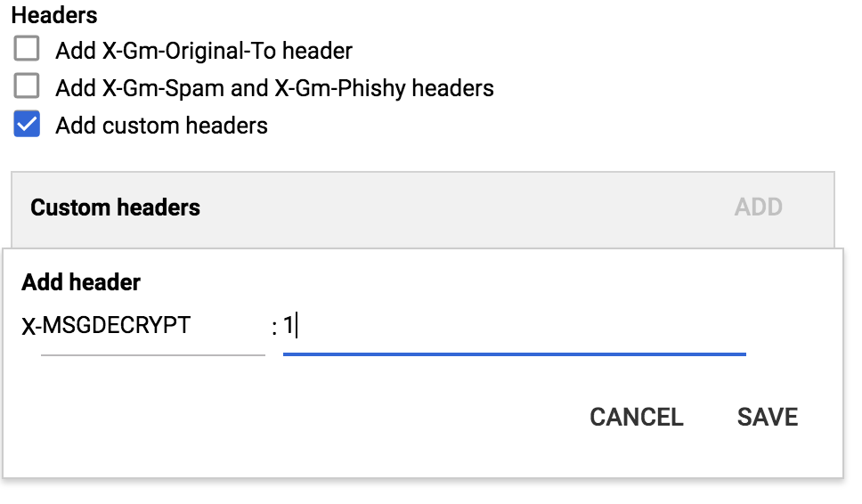Save the new custom header
The height and width of the screenshot is (504, 862).
tap(767, 417)
